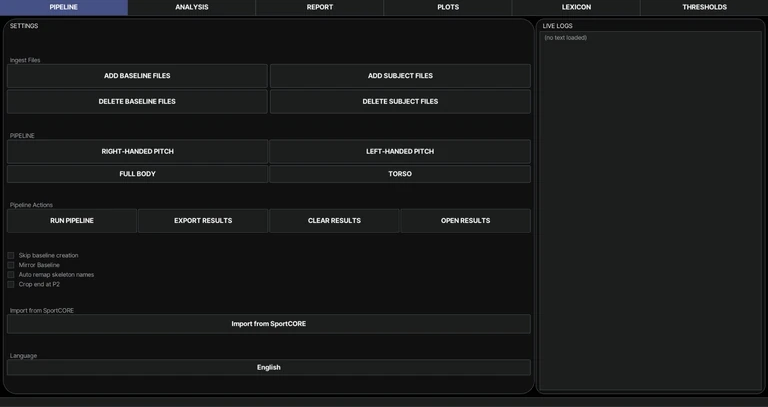Click EXPORT RESULTS
Viewport: 768px width, 407px height.
click(203, 221)
